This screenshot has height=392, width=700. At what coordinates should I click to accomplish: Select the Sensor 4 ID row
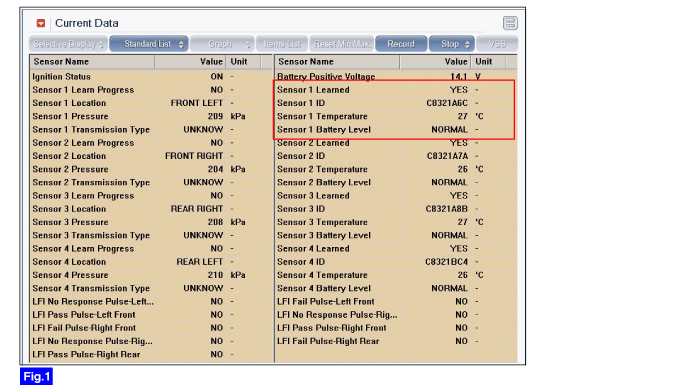(x=396, y=262)
